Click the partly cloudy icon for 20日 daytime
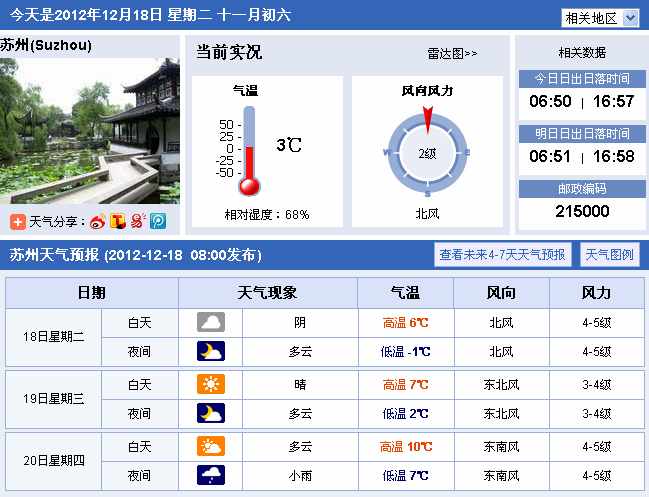 pyautogui.click(x=211, y=447)
